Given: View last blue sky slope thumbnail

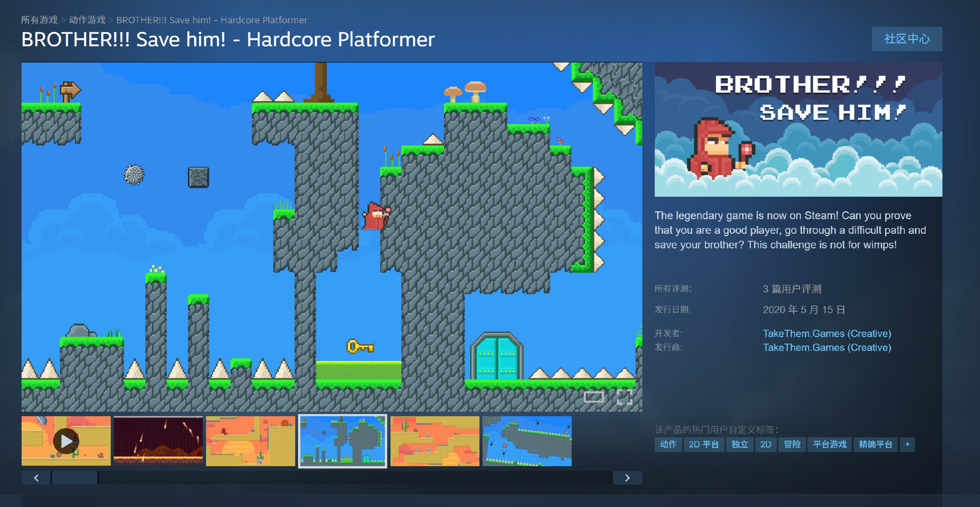Looking at the screenshot, I should coord(527,441).
